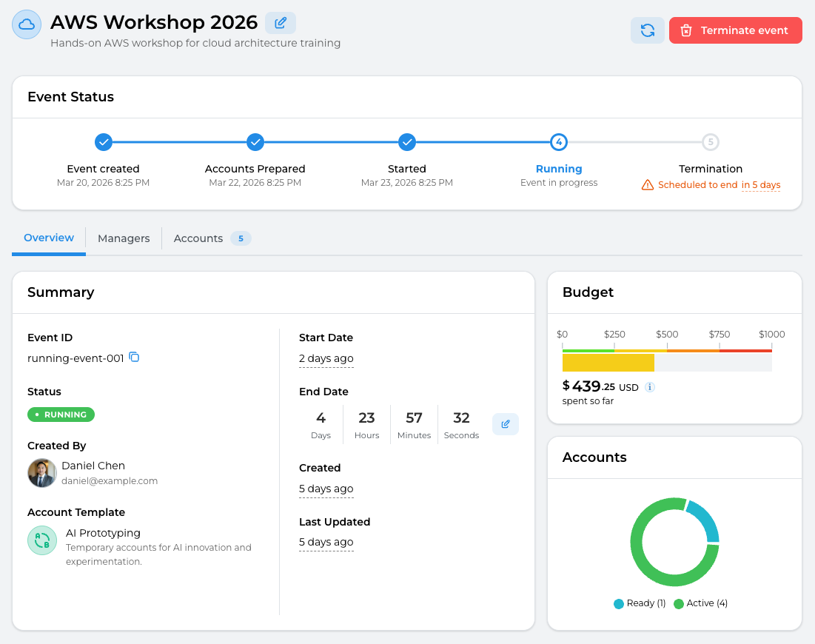Screen dimensions: 815x644
Task: Edit the end date countdown
Action: point(506,424)
